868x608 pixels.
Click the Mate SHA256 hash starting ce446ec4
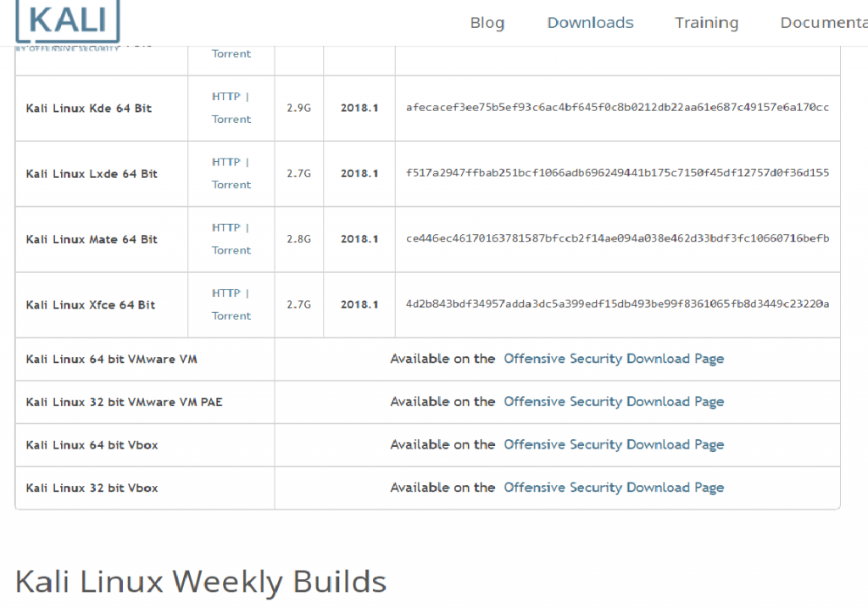pyautogui.click(x=618, y=238)
